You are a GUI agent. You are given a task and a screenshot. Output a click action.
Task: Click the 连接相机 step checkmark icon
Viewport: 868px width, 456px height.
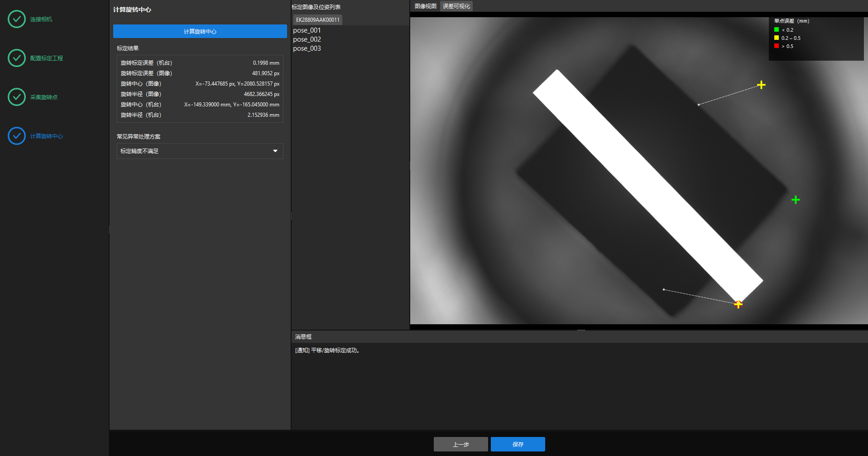click(17, 19)
